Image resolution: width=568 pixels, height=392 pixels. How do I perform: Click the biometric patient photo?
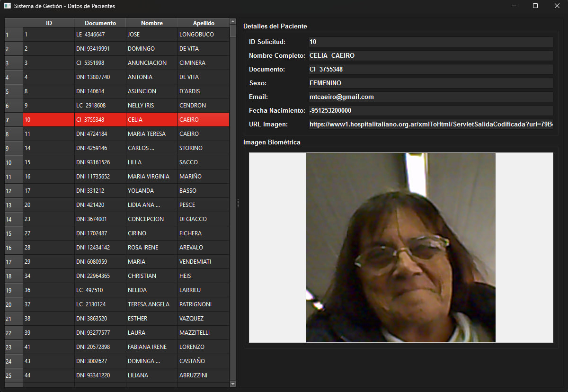coord(401,247)
